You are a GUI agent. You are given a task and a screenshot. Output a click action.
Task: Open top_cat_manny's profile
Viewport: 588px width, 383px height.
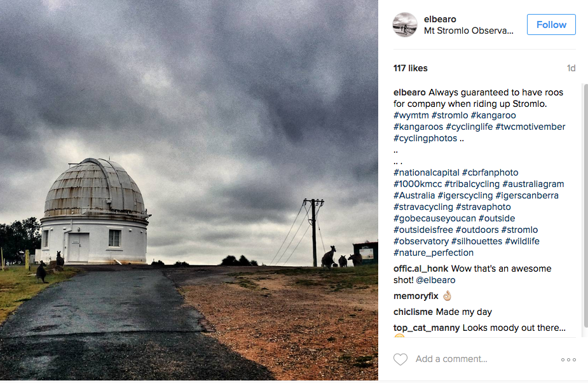pyautogui.click(x=427, y=328)
